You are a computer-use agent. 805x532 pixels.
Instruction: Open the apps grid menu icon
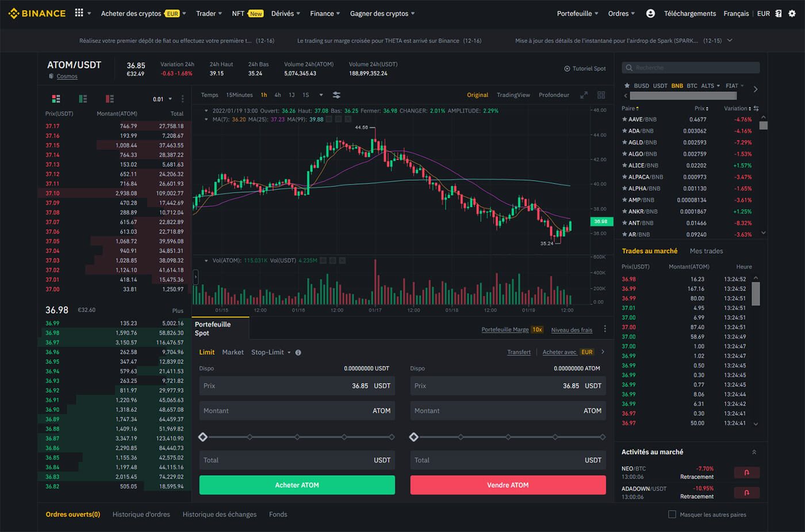point(79,13)
